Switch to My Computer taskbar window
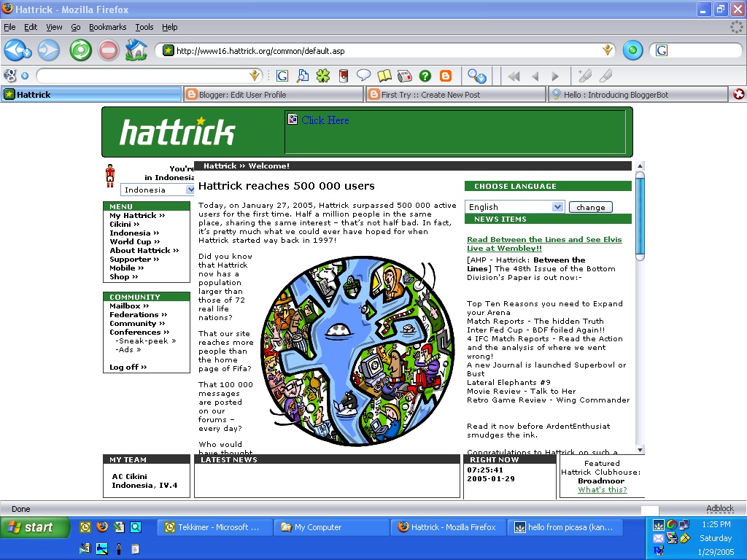Viewport: 747px width, 560px height. point(333,527)
